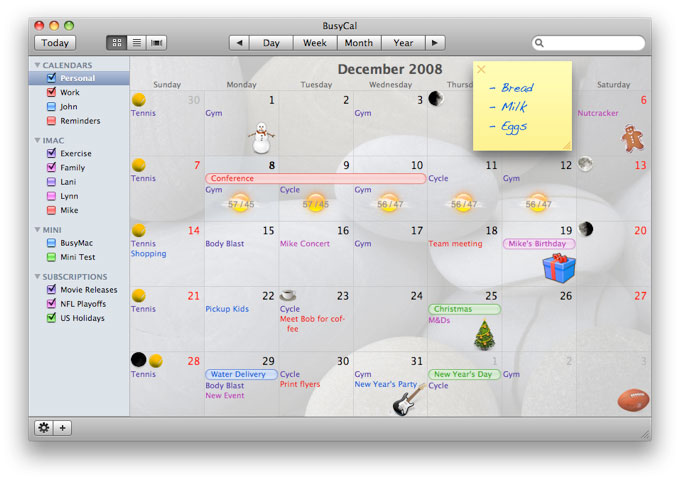
Task: Go to previous month arrow
Action: point(239,42)
